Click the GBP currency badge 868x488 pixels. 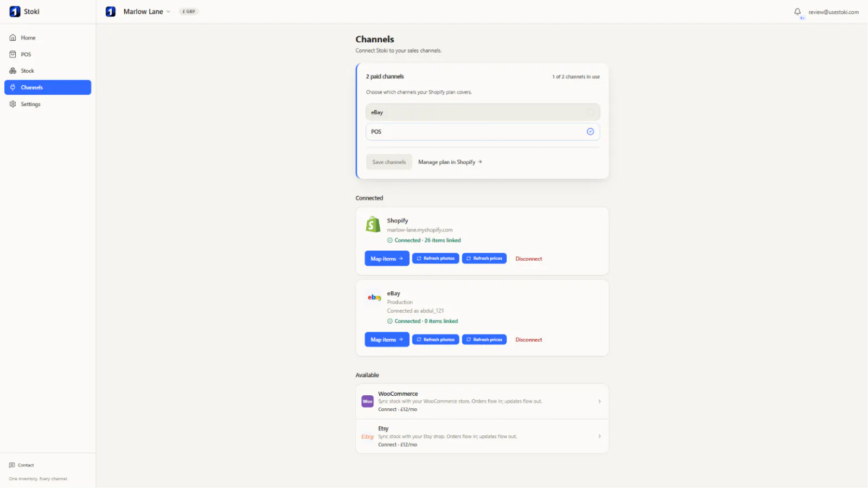coord(189,11)
